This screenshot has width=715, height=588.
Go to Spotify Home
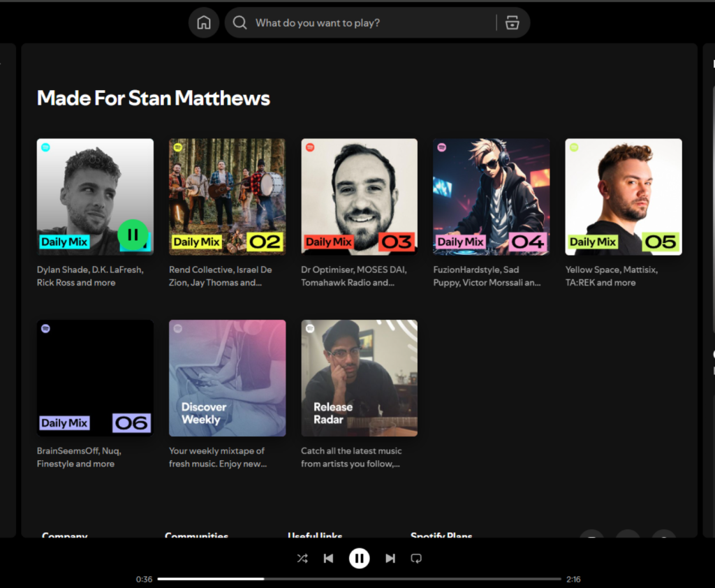[204, 23]
